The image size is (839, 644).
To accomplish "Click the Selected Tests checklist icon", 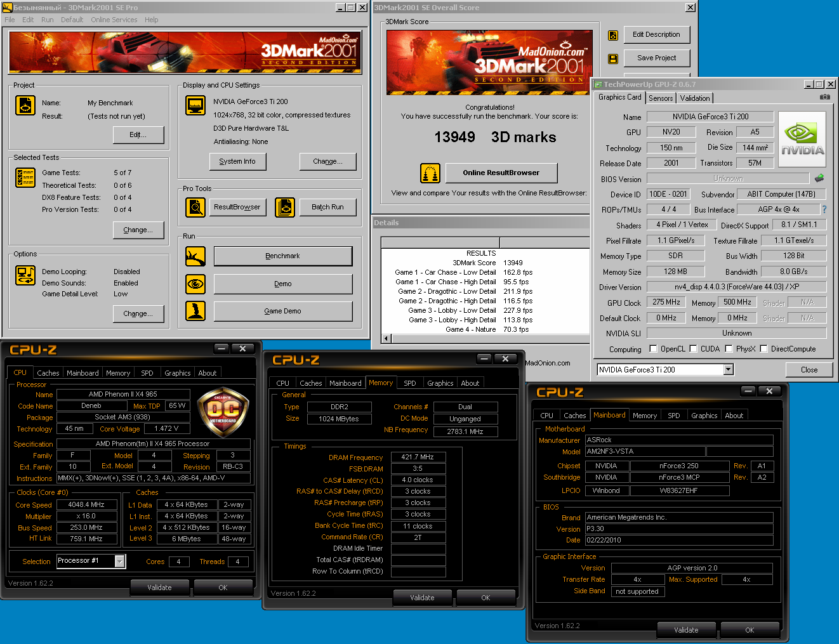I will click(25, 178).
